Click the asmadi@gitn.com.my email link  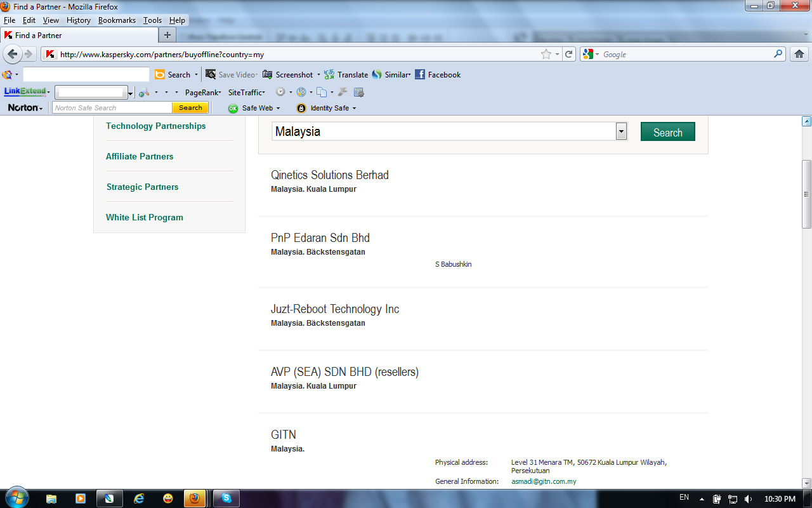[x=544, y=481]
